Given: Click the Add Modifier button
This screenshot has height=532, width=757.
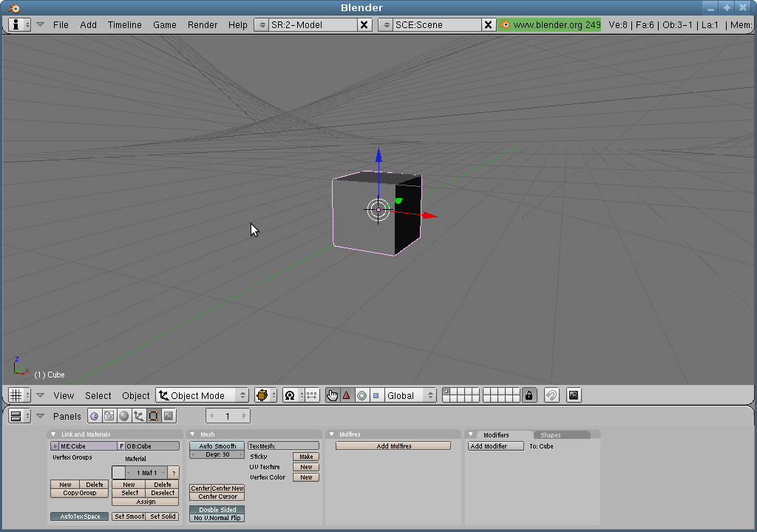Looking at the screenshot, I should (496, 446).
